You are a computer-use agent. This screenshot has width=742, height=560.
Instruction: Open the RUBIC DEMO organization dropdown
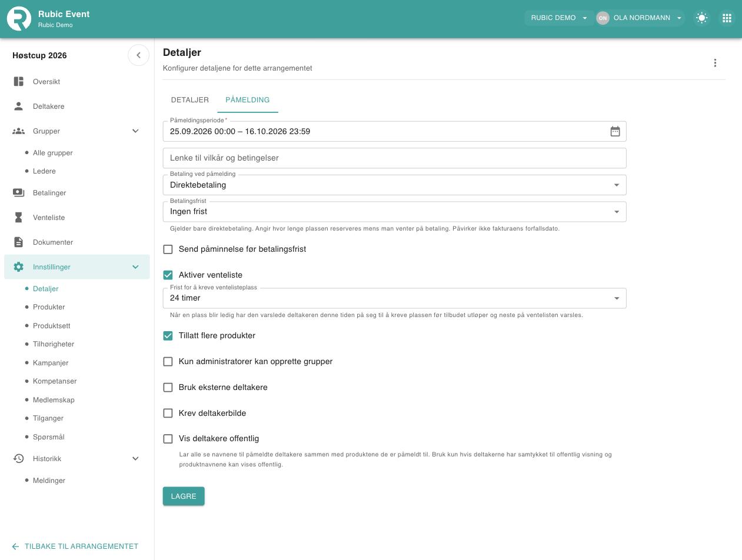coord(558,18)
